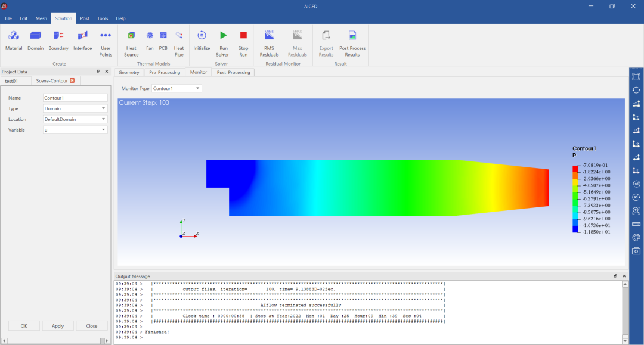
Task: Select the test01 project tab
Action: [x=11, y=81]
